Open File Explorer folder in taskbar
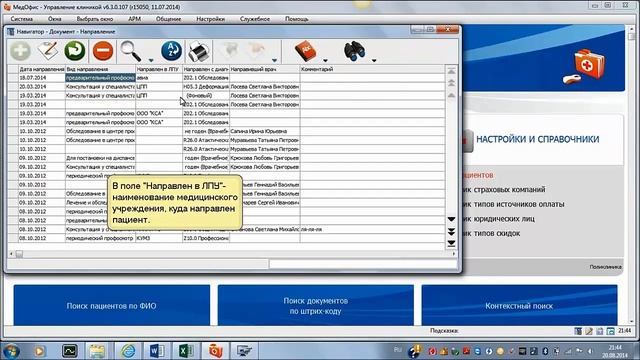Viewport: 640px width, 360px height. (x=97, y=351)
